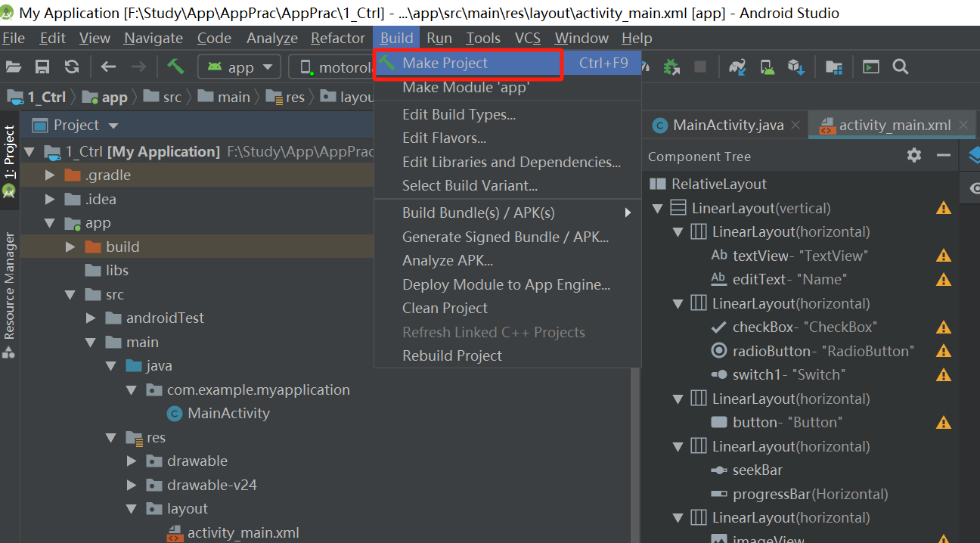Open the VCS menu

click(x=527, y=38)
